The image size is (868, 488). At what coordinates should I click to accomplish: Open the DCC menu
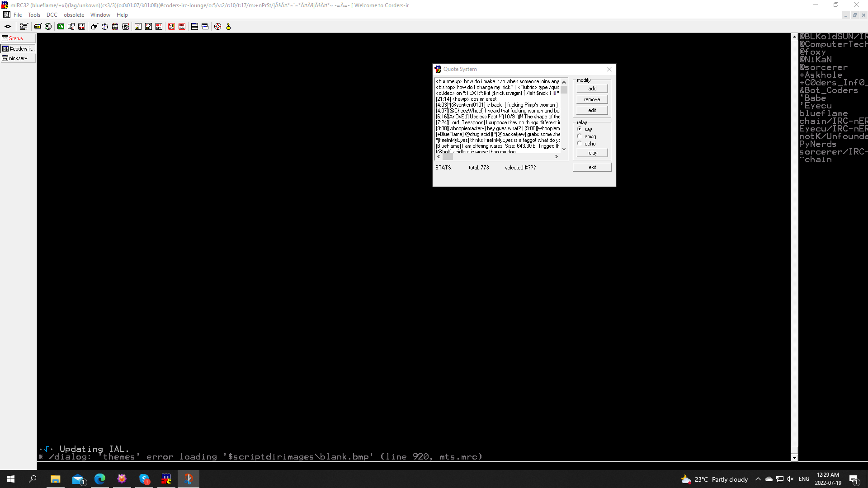pos(52,15)
